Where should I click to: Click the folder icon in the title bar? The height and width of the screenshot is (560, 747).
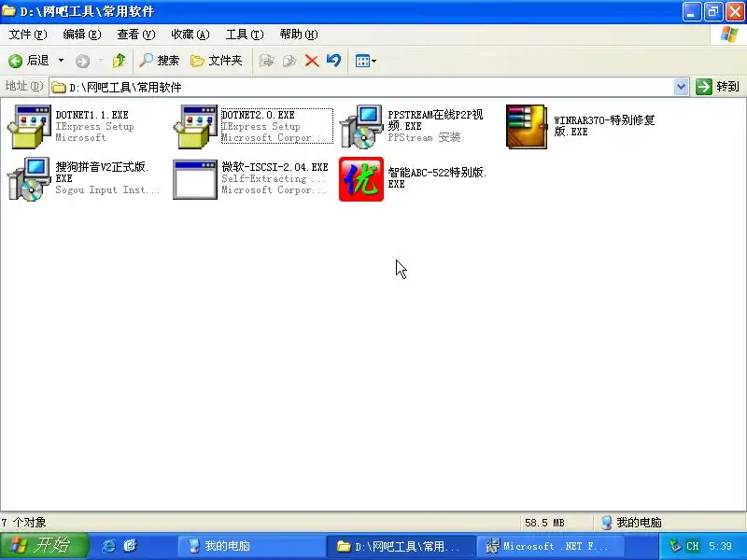(x=8, y=10)
